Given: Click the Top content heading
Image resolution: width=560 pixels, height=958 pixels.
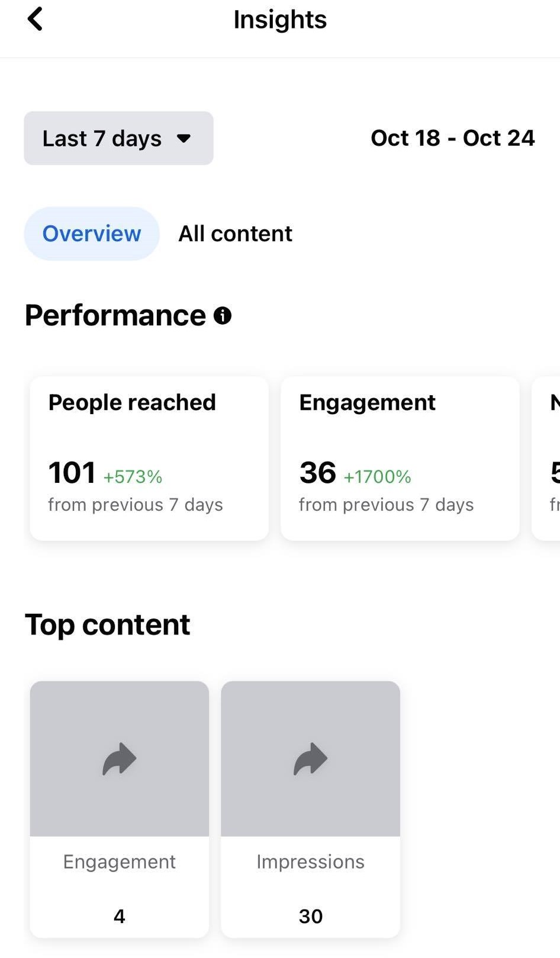Looking at the screenshot, I should [x=108, y=624].
